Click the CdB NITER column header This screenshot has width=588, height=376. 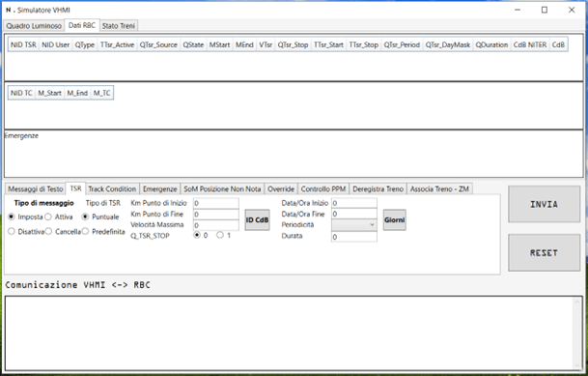click(x=530, y=44)
